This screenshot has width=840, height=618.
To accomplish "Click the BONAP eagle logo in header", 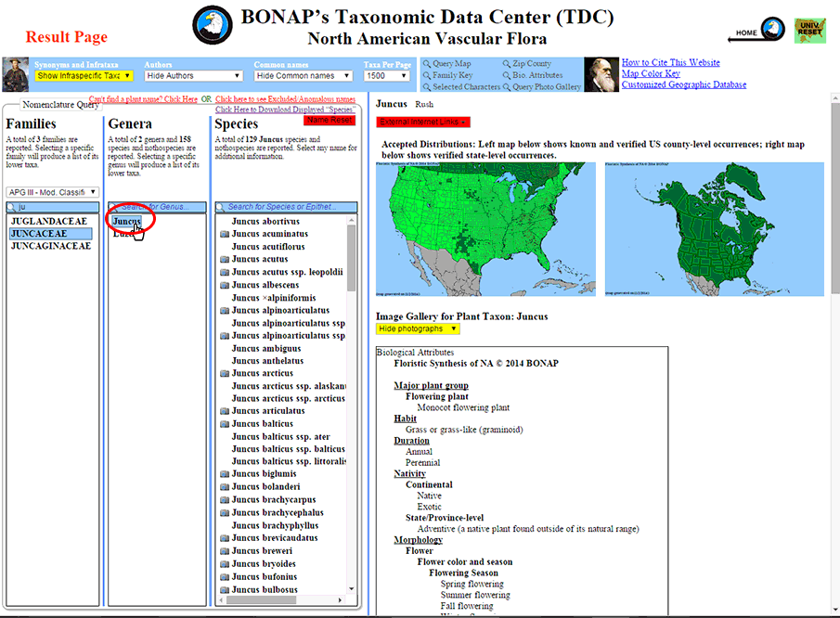I will 213,25.
